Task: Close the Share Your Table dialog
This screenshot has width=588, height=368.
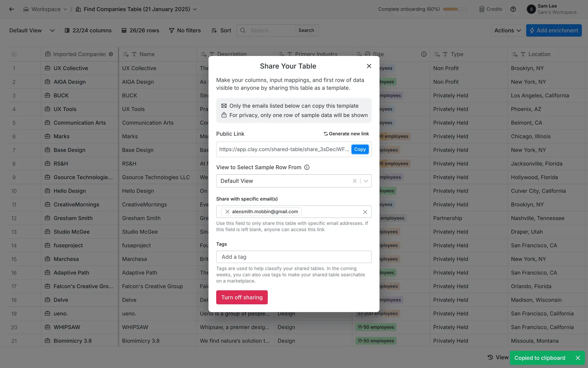Action: 369,66
